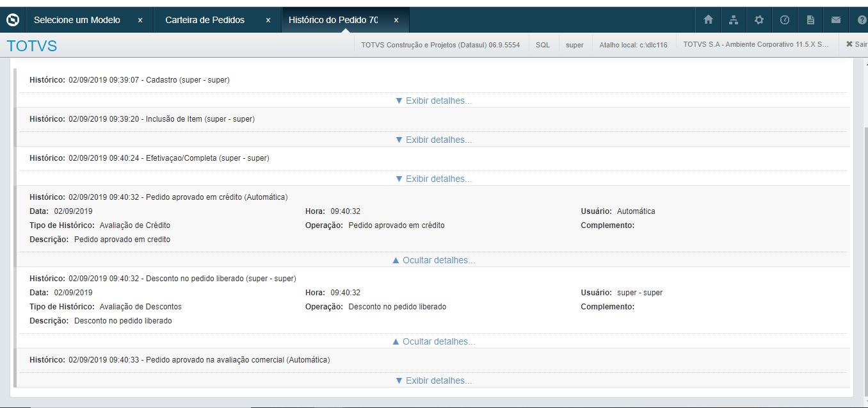The width and height of the screenshot is (868, 408).
Task: Click the TOTVS round logo icon
Action: [12, 20]
